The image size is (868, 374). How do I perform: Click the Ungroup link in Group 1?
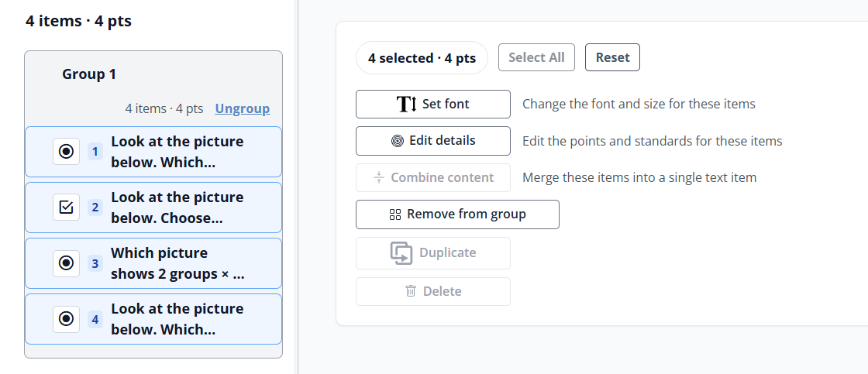(243, 108)
